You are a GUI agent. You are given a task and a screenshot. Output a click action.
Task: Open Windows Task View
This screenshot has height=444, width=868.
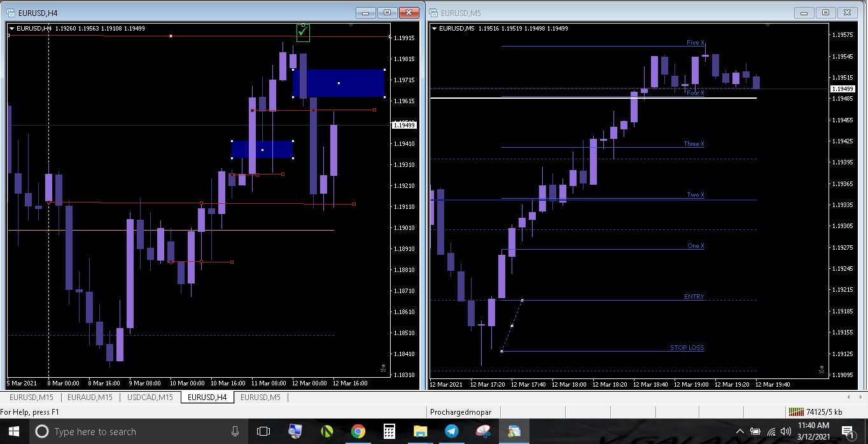(x=263, y=431)
